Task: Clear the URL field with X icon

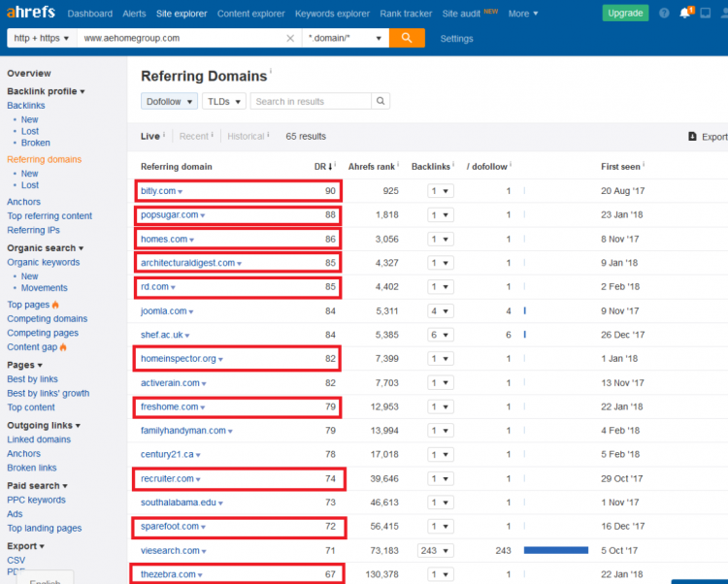Action: (290, 38)
